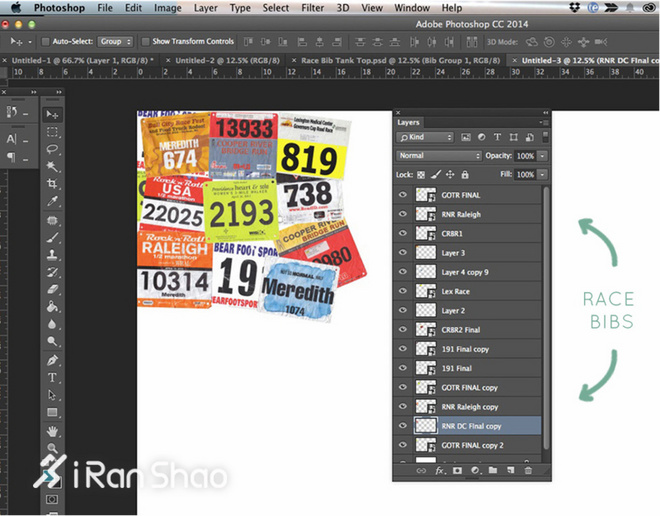
Task: Choose the Hand tool
Action: point(53,431)
